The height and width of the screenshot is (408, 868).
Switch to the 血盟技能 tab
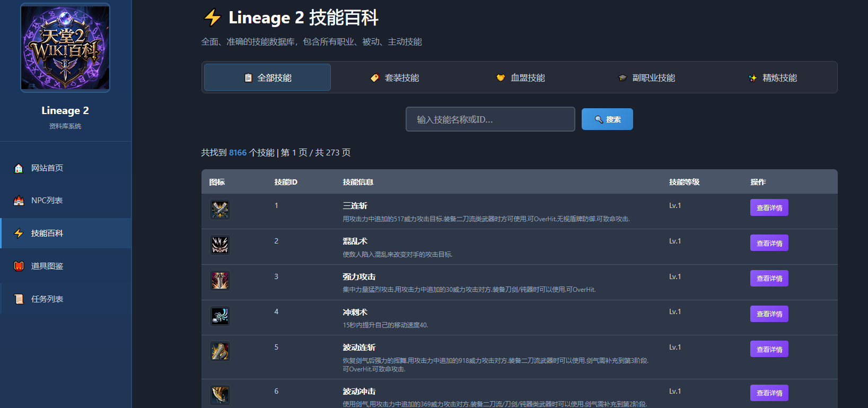[x=520, y=77]
